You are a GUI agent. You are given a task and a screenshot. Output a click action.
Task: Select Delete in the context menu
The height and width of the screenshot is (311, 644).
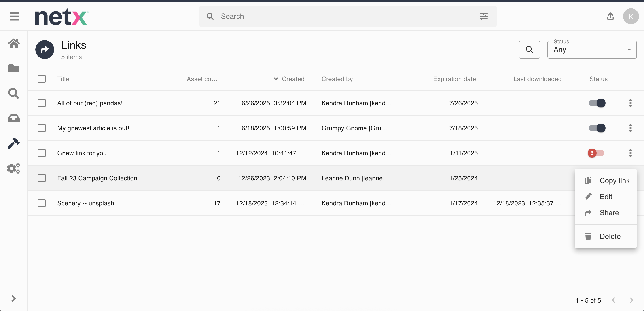point(610,236)
